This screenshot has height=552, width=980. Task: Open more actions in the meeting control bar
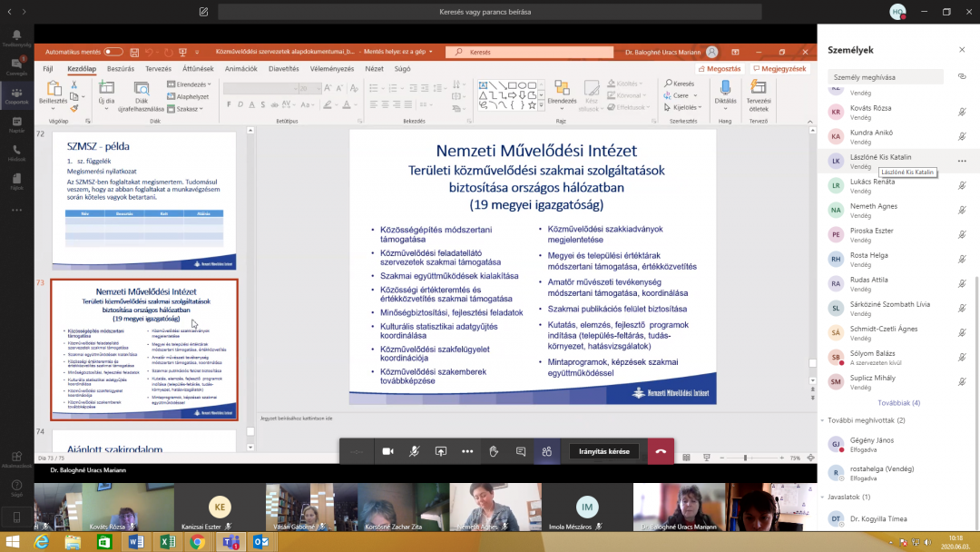point(467,451)
